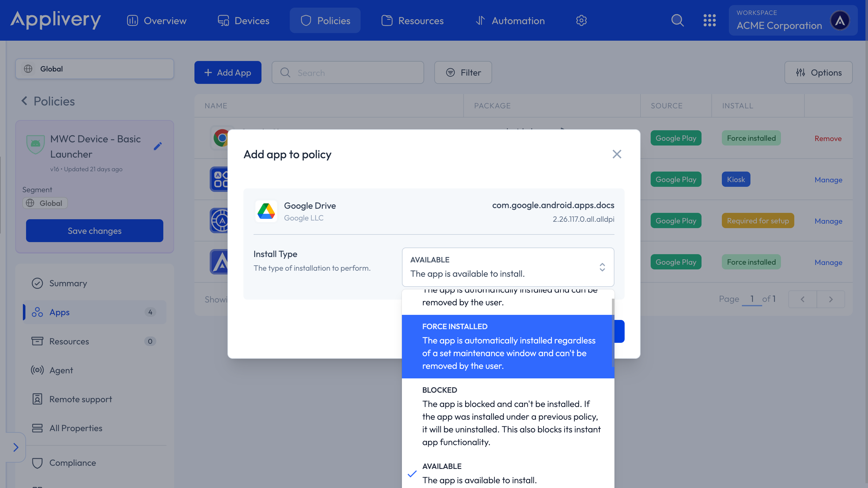Screen dimensions: 868x488
Task: Open Remote support in the sidebar
Action: (80, 399)
